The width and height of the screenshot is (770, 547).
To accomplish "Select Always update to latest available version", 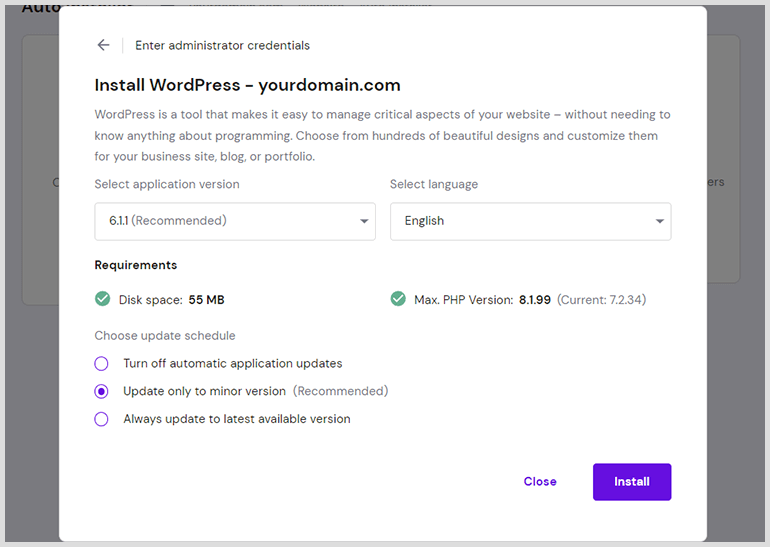I will (102, 419).
